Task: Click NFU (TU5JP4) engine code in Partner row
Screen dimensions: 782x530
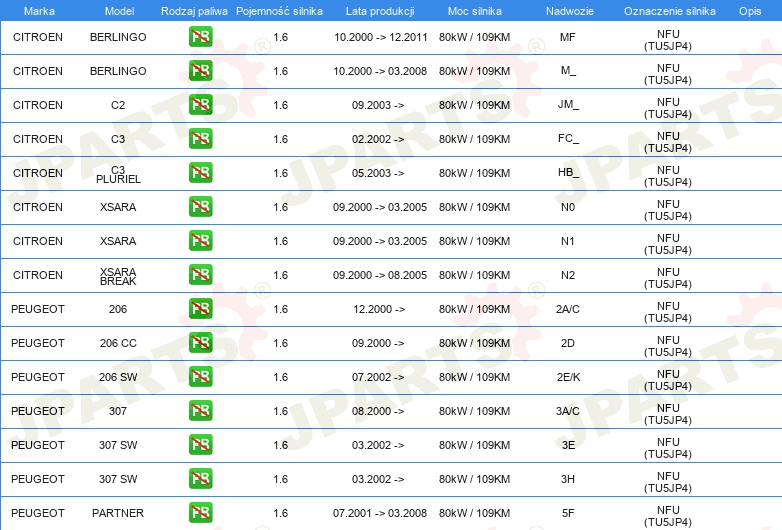Action: click(668, 516)
